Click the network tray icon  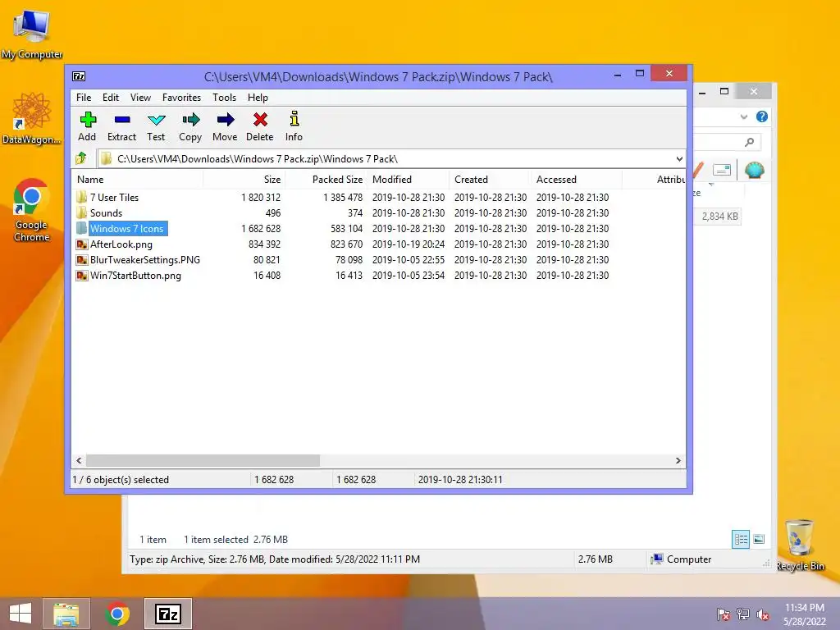pyautogui.click(x=743, y=614)
